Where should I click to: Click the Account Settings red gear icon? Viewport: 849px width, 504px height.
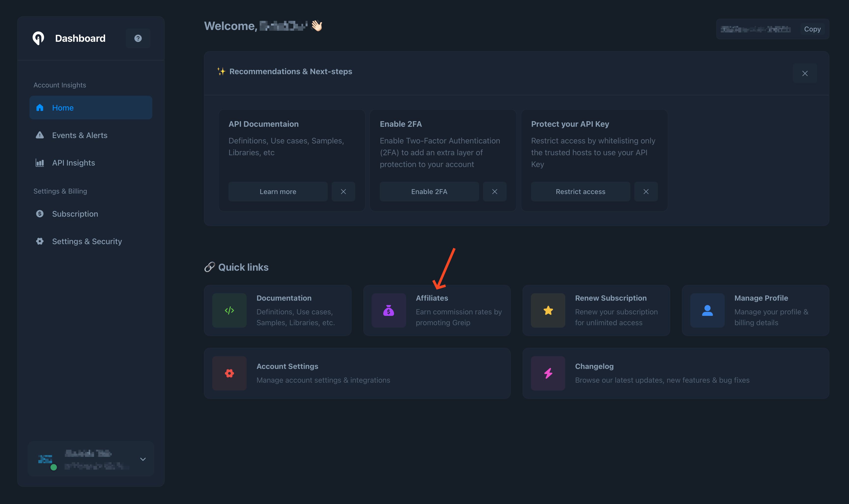coord(229,373)
